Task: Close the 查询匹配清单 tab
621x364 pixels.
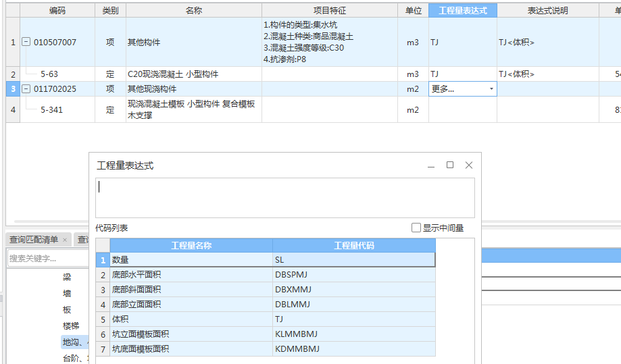Action: pos(65,240)
